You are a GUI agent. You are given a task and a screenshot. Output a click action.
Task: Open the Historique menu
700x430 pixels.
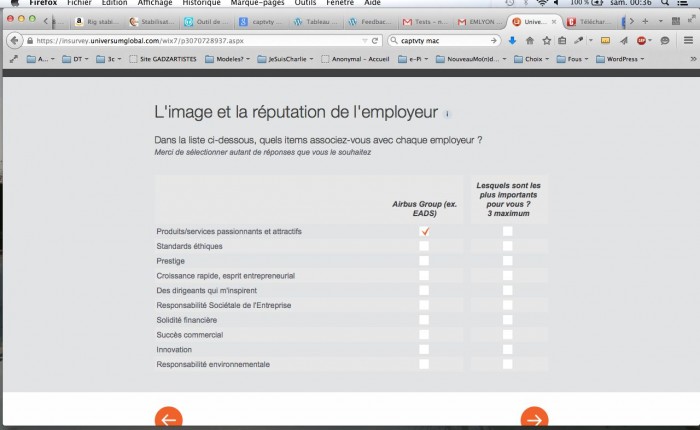pos(201,3)
